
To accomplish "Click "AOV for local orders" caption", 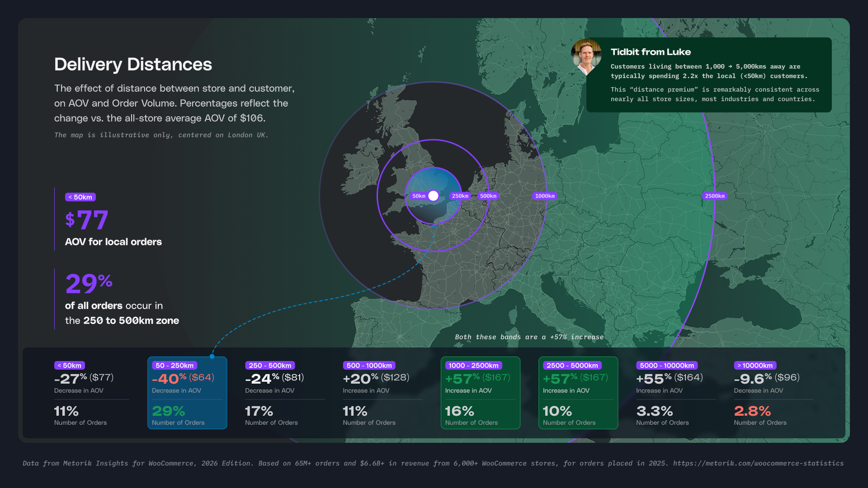I will (x=113, y=242).
